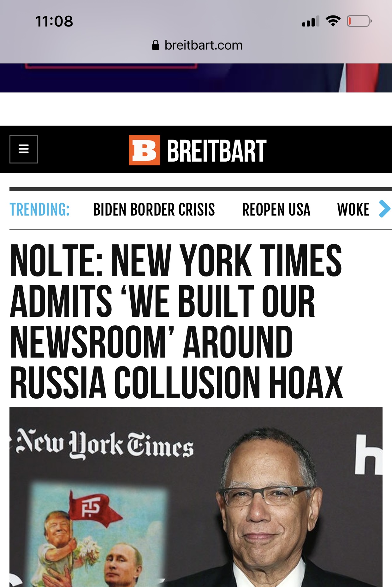Tap the 11:08 clock

[54, 21]
